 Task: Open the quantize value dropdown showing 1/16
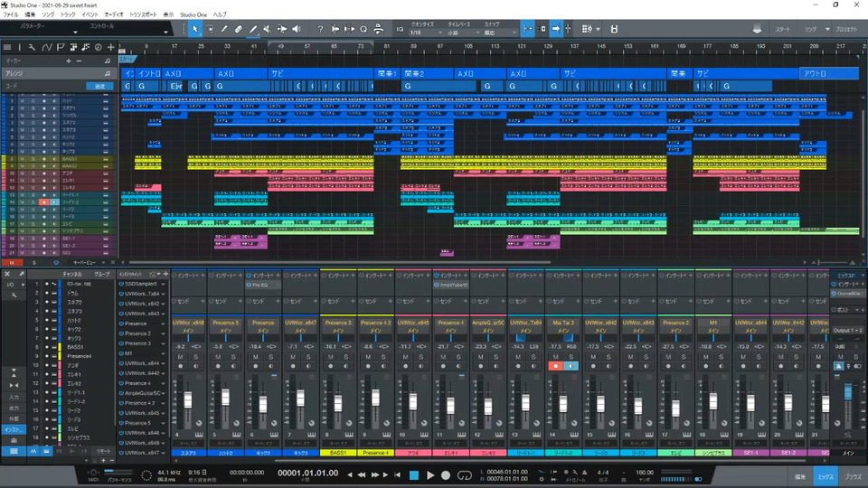point(423,33)
